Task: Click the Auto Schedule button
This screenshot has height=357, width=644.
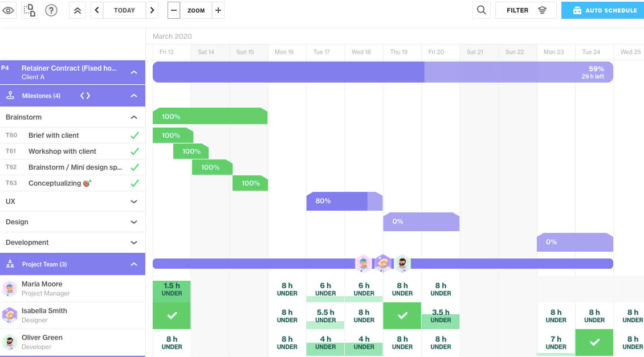Action: (602, 10)
